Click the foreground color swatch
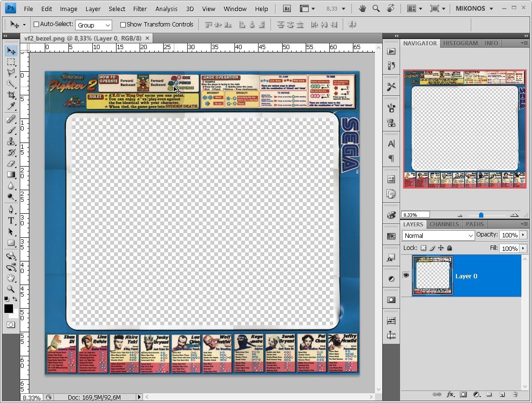532x403 pixels. [x=9, y=309]
